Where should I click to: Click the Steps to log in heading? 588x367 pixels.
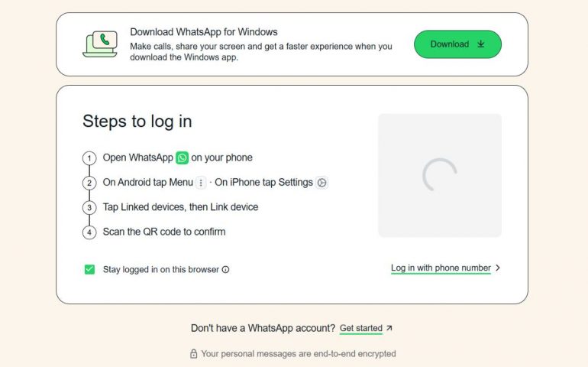tap(137, 122)
